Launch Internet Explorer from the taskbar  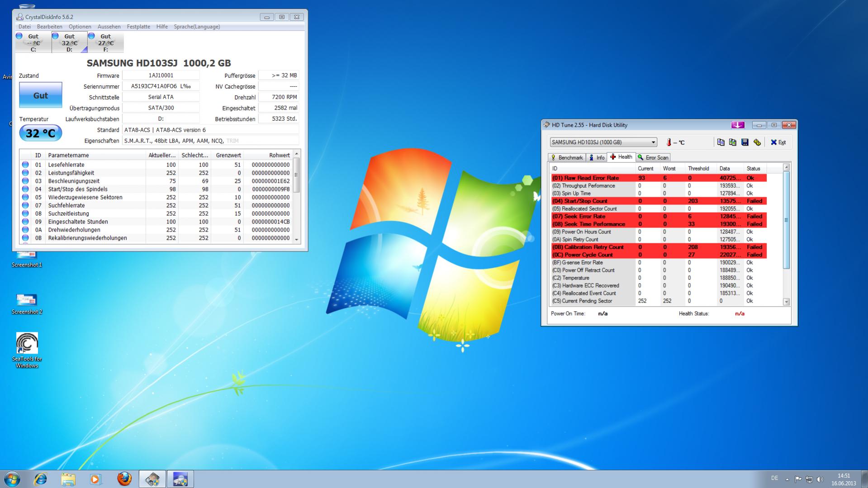41,479
